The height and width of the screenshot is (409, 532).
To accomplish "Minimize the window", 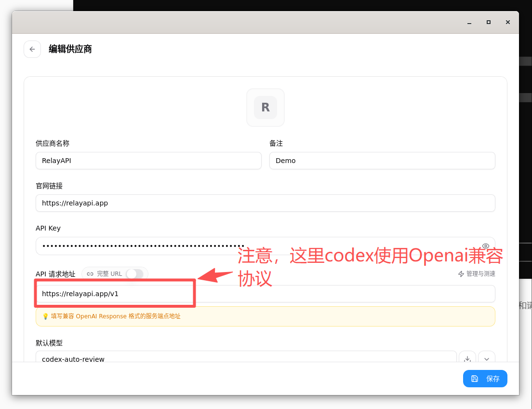I will (x=469, y=22).
